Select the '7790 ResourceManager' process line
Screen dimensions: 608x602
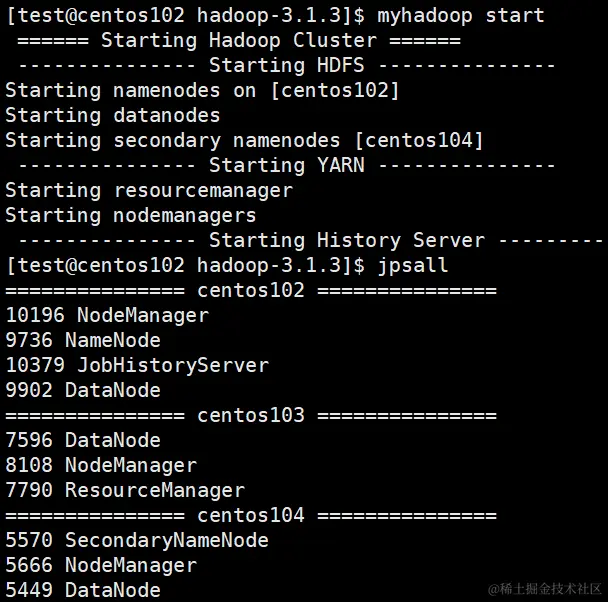click(x=125, y=490)
